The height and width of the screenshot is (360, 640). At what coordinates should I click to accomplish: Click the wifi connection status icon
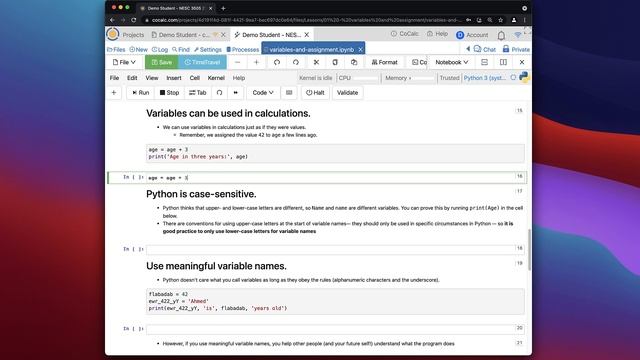pos(518,35)
